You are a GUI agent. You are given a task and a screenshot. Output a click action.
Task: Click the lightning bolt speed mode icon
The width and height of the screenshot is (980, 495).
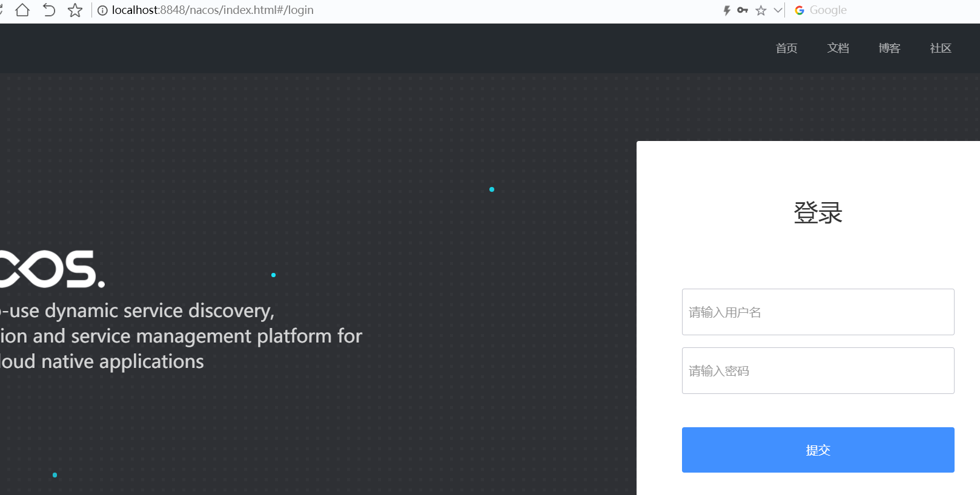tap(727, 10)
